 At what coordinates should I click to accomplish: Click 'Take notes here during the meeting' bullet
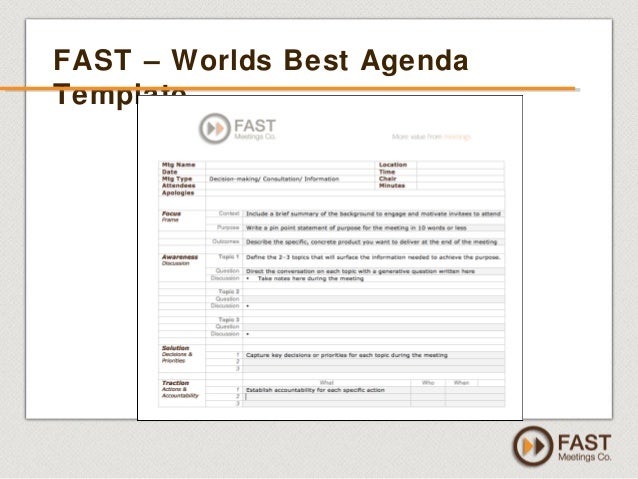[x=310, y=279]
